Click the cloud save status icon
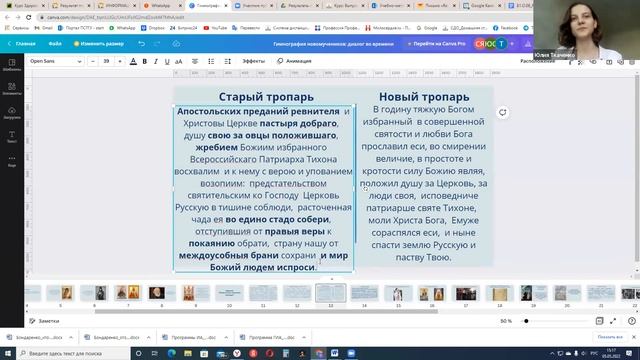The height and width of the screenshot is (360, 640). coord(176,44)
